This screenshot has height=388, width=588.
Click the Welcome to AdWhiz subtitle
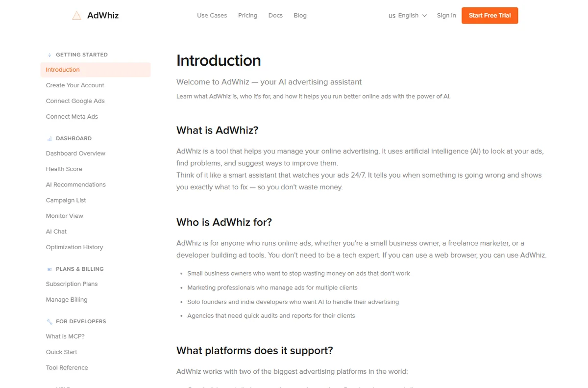(269, 82)
